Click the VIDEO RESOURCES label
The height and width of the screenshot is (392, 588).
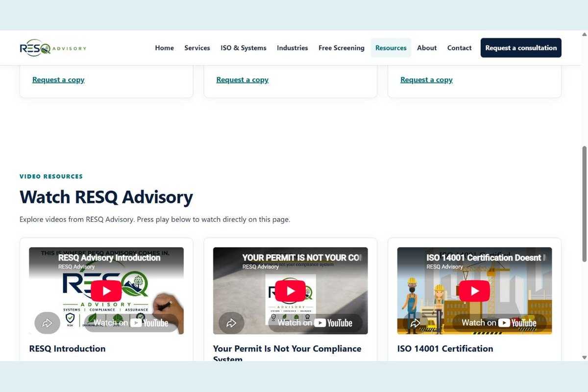click(51, 176)
